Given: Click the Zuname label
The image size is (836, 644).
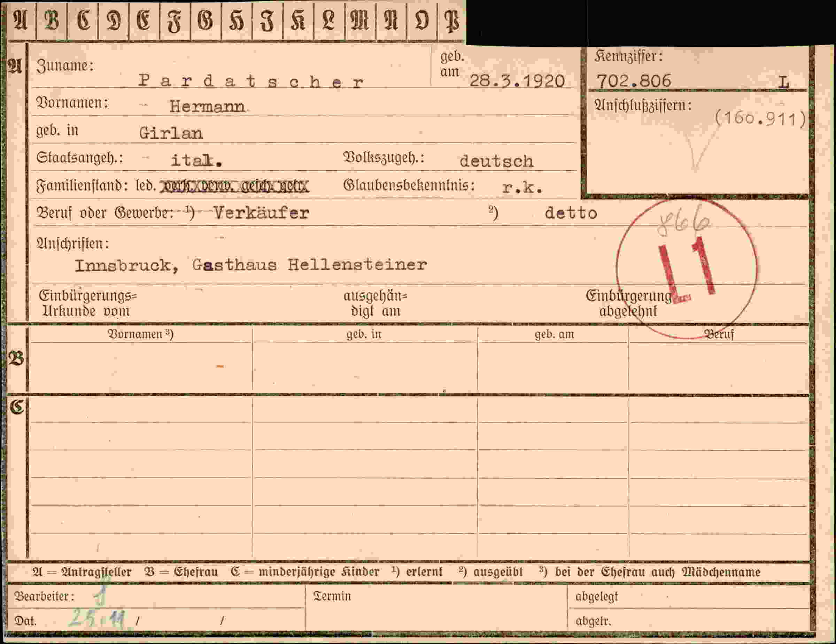Looking at the screenshot, I should (65, 66).
